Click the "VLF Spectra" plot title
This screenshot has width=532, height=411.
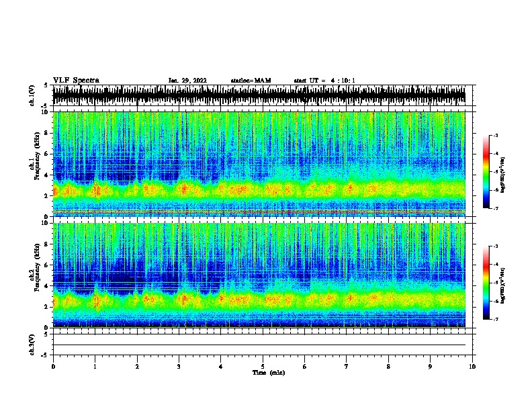click(x=76, y=81)
